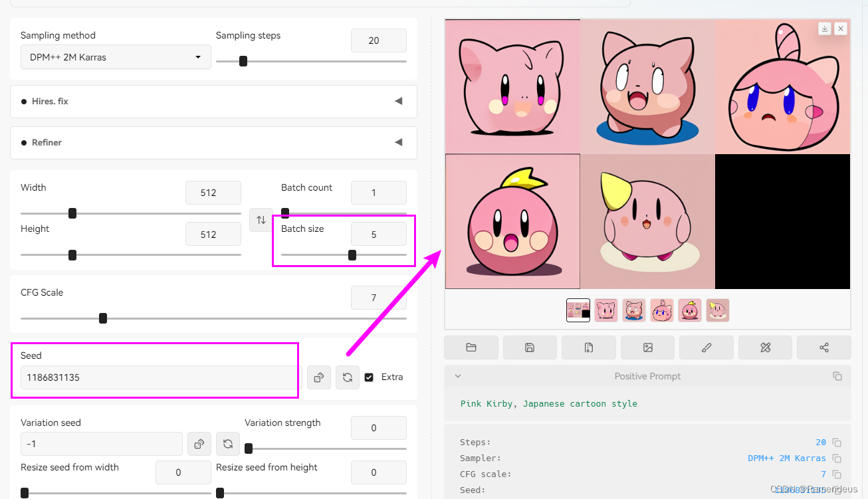Adjust Resize seed from height slider
The height and width of the screenshot is (499, 868).
pyautogui.click(x=311, y=493)
